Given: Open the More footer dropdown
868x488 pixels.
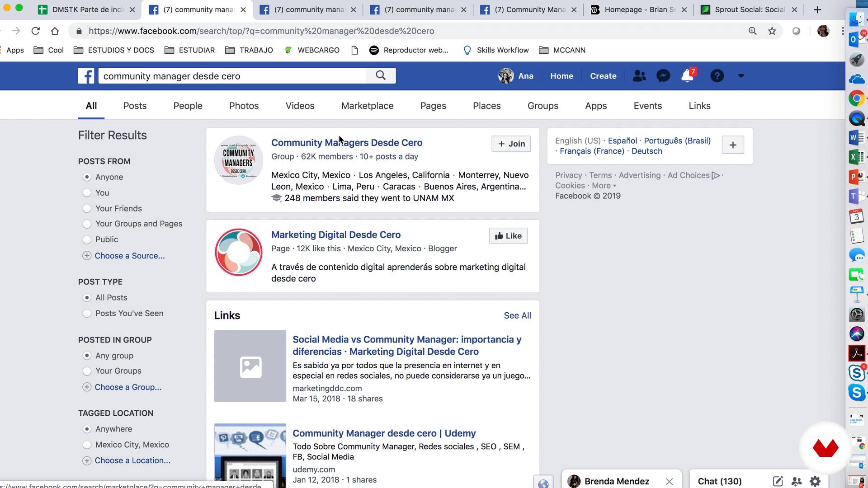Looking at the screenshot, I should (x=604, y=186).
